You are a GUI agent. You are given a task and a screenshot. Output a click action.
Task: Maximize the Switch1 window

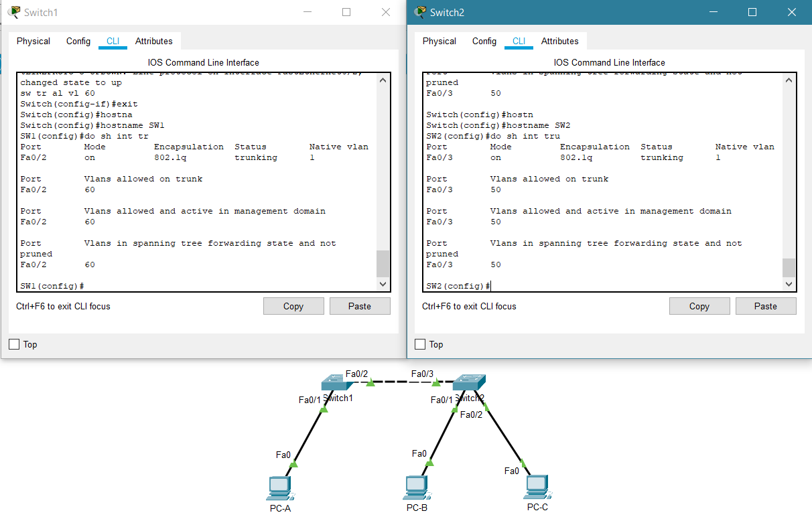(346, 12)
